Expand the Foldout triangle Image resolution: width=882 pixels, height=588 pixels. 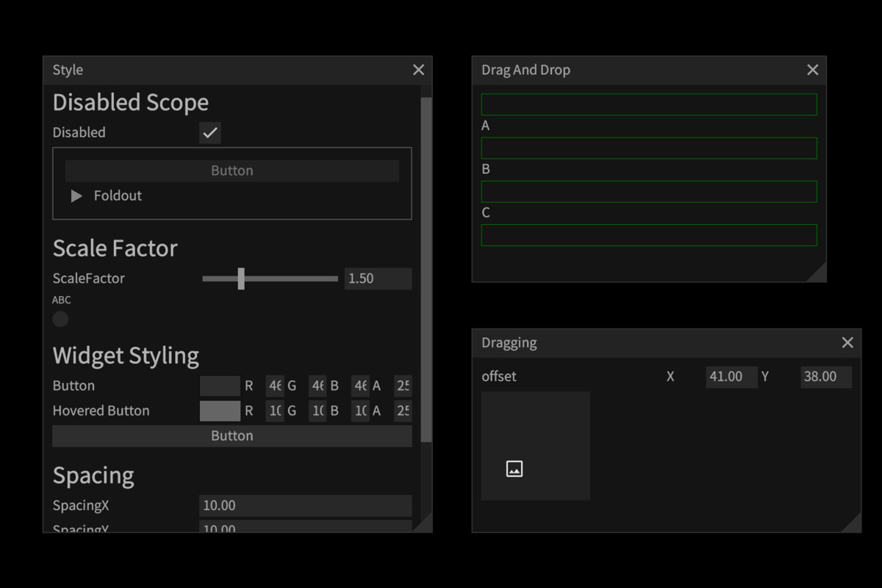[x=76, y=196]
